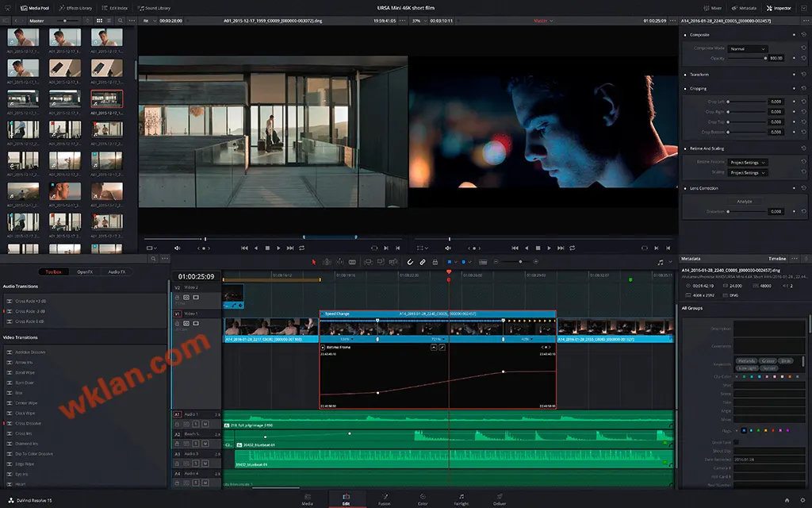The image size is (812, 508).
Task: Open the Sound Library button
Action: coord(154,8)
